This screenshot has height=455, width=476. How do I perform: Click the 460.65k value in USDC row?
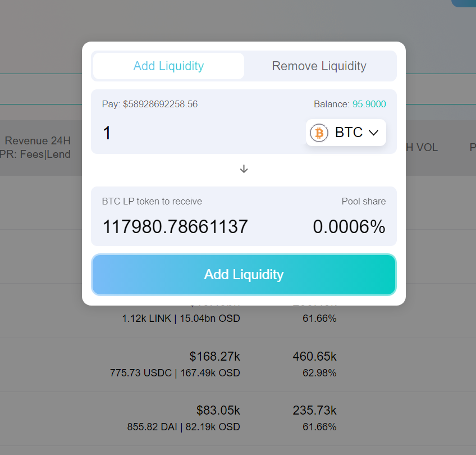[x=314, y=356]
